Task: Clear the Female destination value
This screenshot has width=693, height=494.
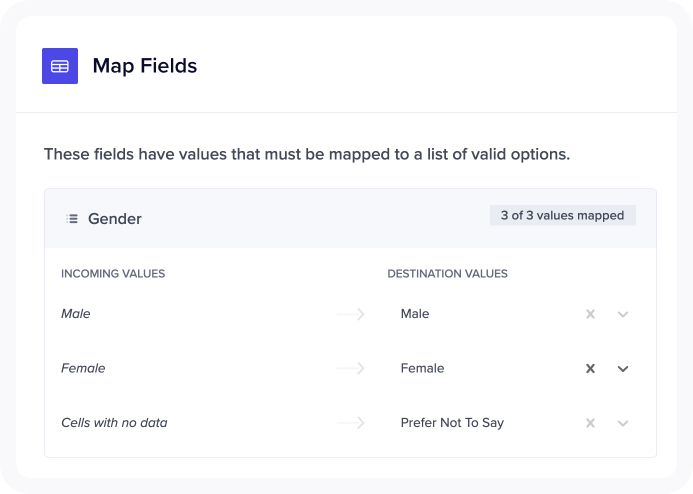Action: [x=590, y=369]
